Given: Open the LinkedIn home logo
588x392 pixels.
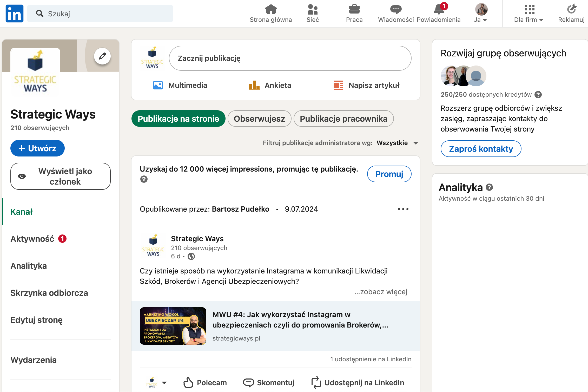Looking at the screenshot, I should (x=15, y=14).
